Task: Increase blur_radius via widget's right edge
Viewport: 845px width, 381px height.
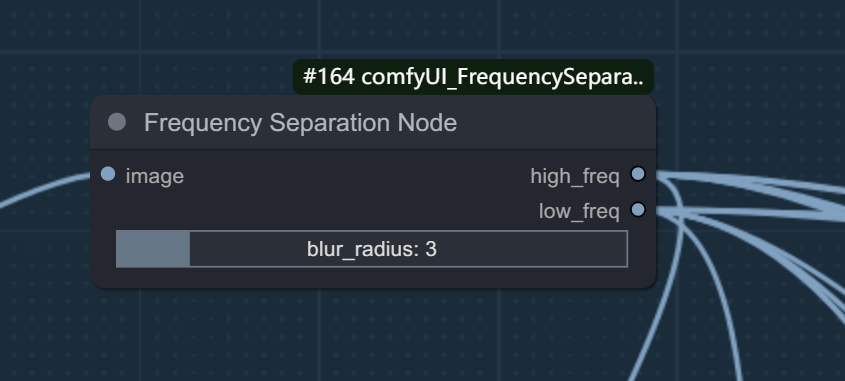Action: click(620, 249)
